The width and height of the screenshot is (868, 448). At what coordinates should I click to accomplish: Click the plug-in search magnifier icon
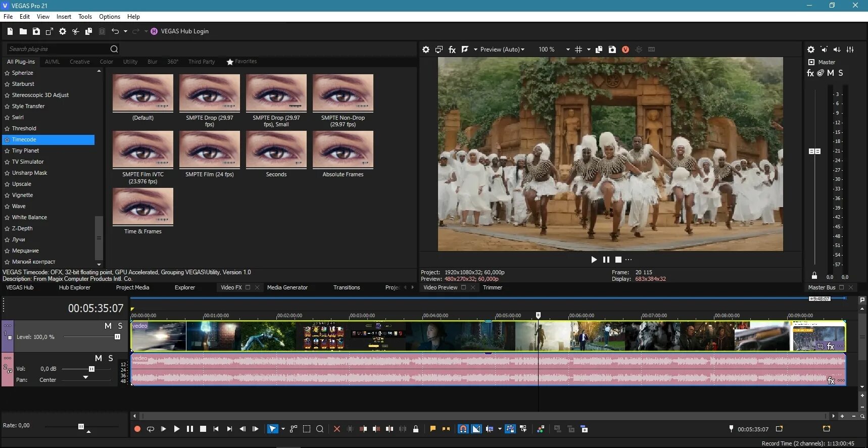(x=114, y=49)
